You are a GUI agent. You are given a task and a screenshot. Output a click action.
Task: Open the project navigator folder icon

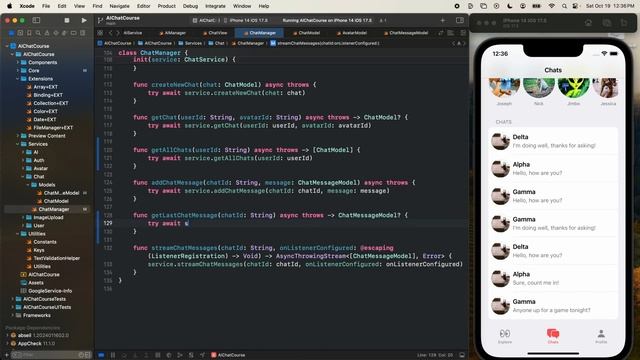pos(11,33)
